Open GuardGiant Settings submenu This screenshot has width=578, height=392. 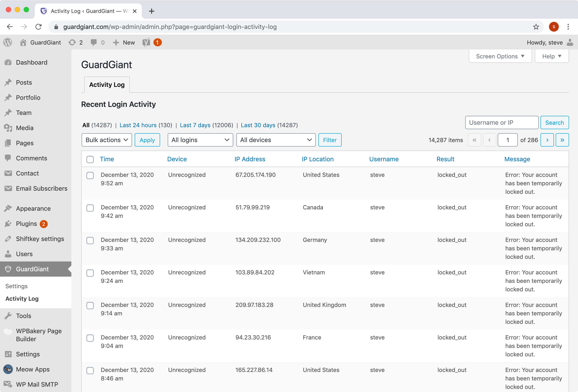17,286
